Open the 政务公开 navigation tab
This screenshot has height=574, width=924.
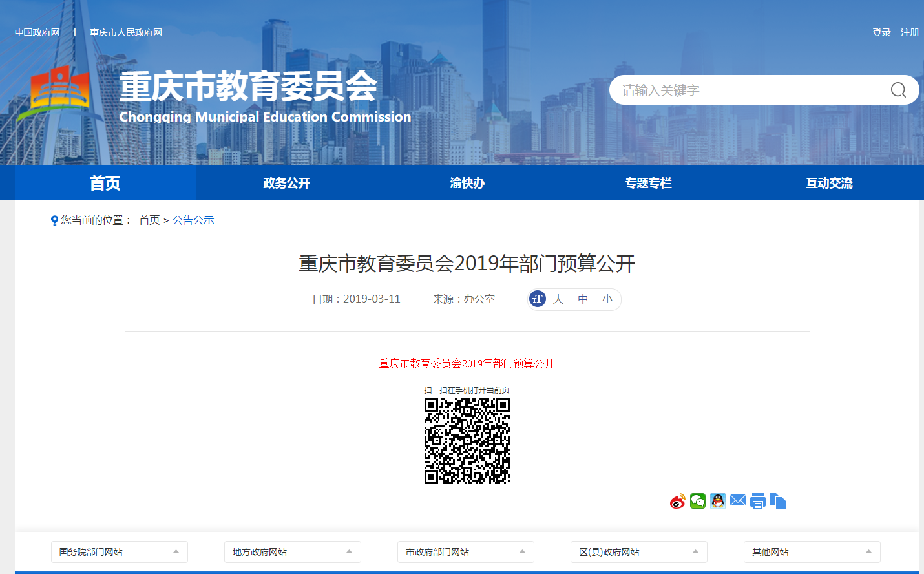tap(286, 183)
